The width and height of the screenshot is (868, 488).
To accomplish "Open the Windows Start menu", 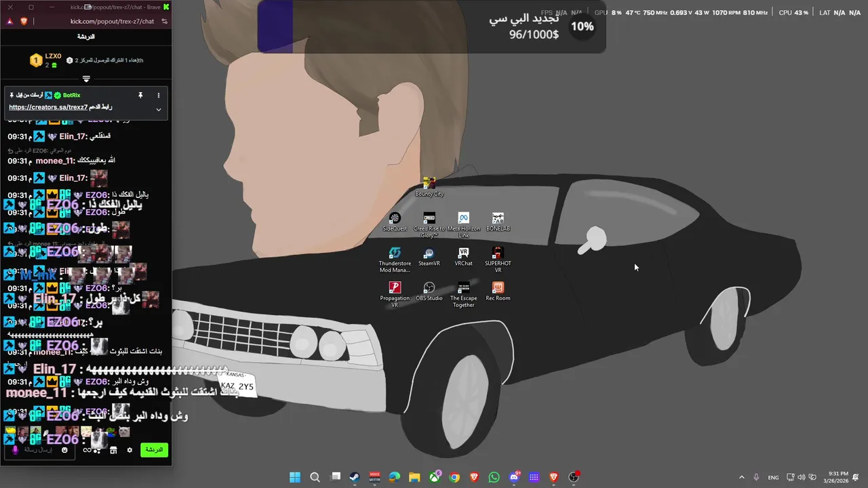I will pyautogui.click(x=295, y=477).
